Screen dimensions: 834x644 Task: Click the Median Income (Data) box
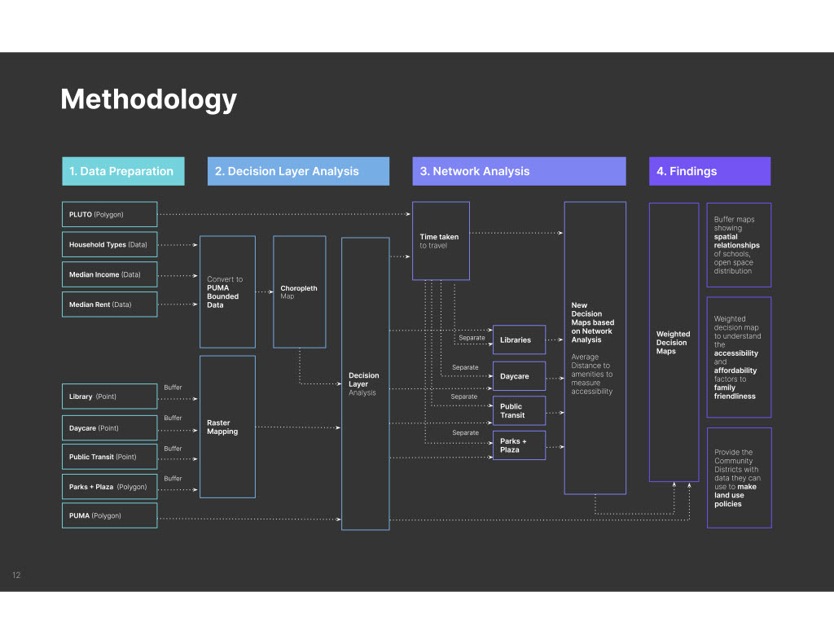pos(110,274)
